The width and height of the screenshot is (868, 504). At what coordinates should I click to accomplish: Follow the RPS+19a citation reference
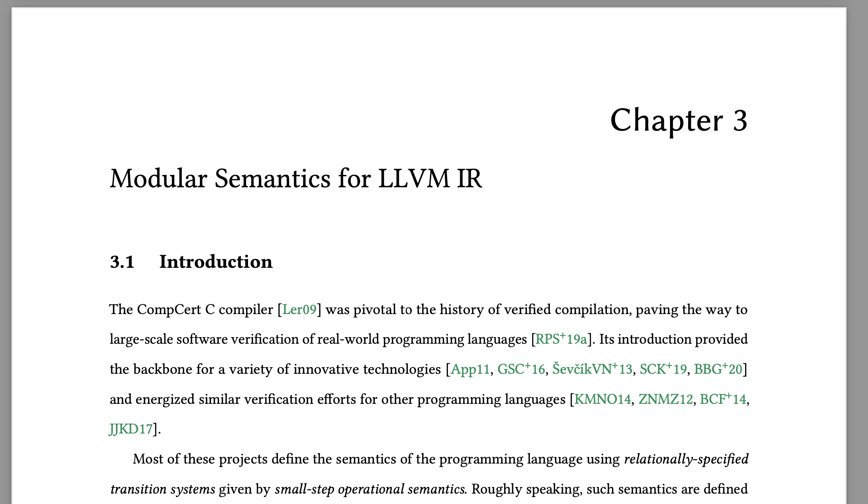click(x=561, y=339)
